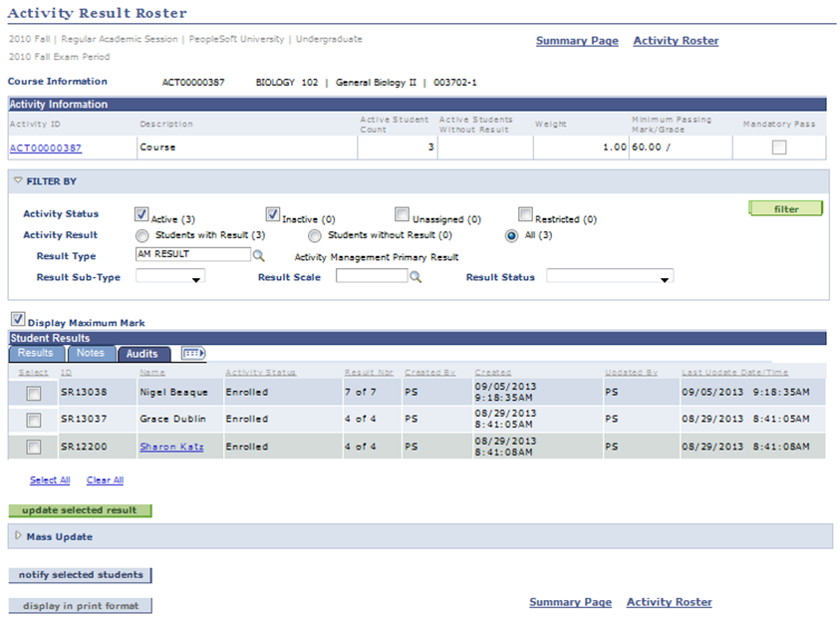Toggle the Display Maximum Mark checkbox
This screenshot has width=840, height=619.
click(18, 319)
